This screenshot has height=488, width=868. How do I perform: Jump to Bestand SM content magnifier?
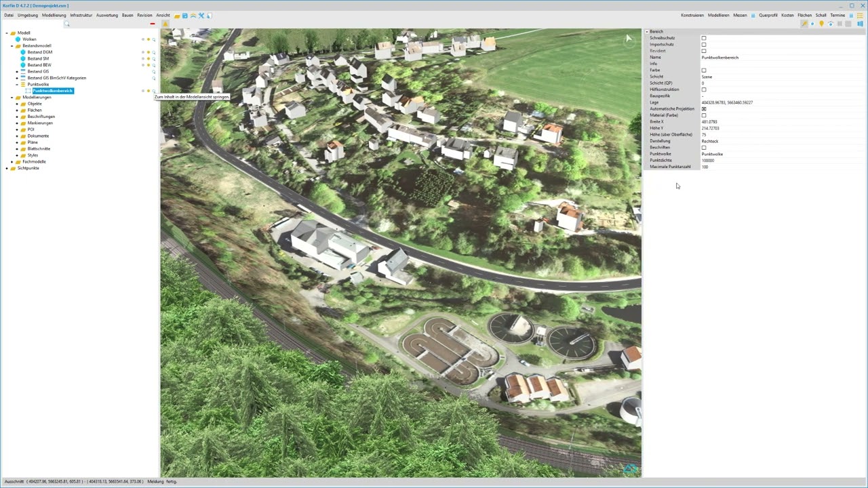coord(154,59)
